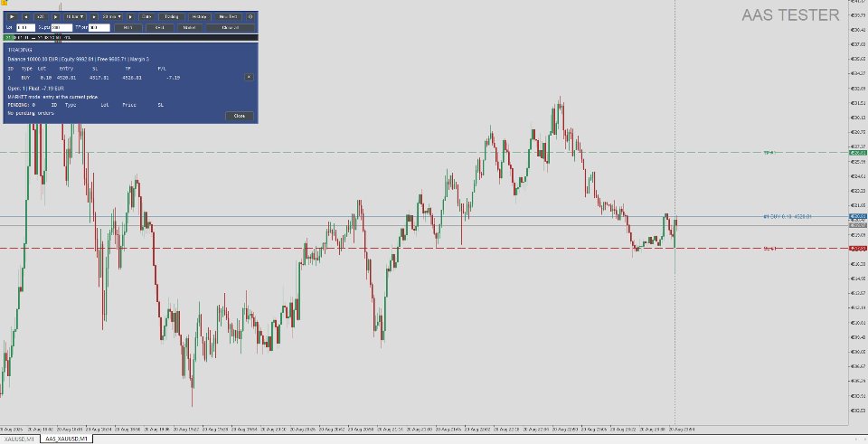This screenshot has height=444, width=868.
Task: Click the TP #1 take-profit line label
Action: tap(769, 152)
